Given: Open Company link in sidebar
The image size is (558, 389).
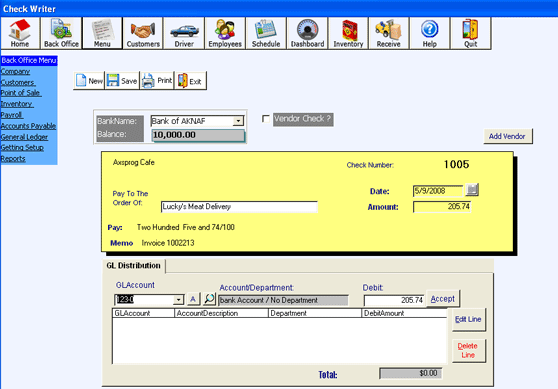Looking at the screenshot, I should [15, 71].
